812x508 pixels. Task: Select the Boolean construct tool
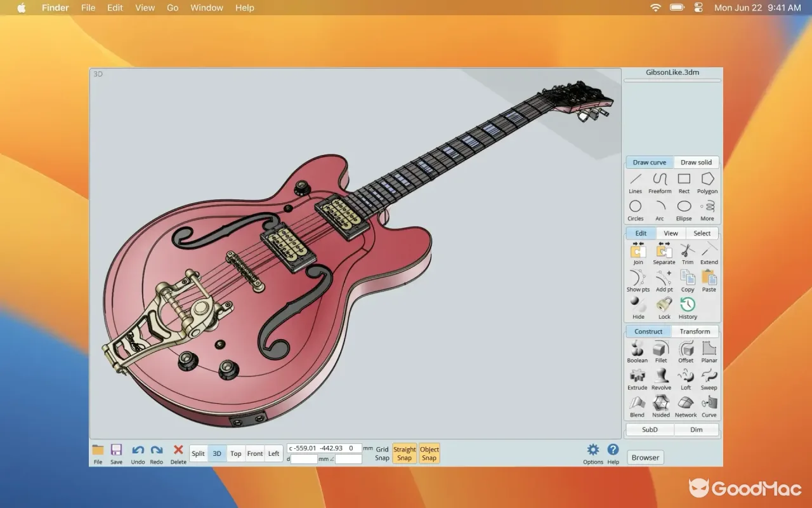point(637,352)
